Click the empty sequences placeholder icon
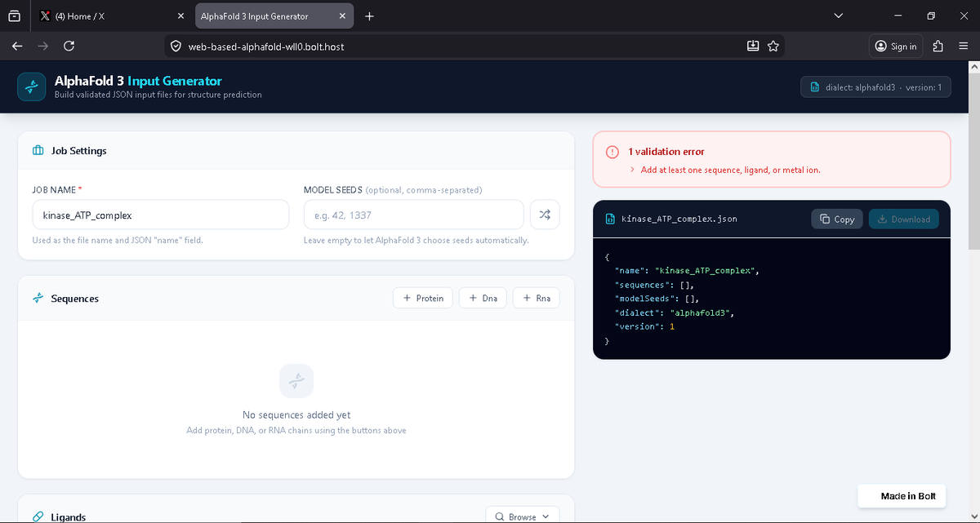 coord(296,381)
